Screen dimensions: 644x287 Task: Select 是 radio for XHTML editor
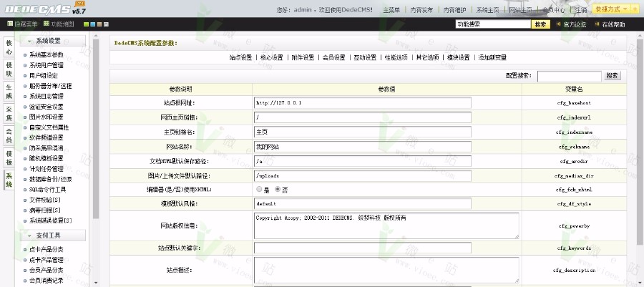click(259, 189)
